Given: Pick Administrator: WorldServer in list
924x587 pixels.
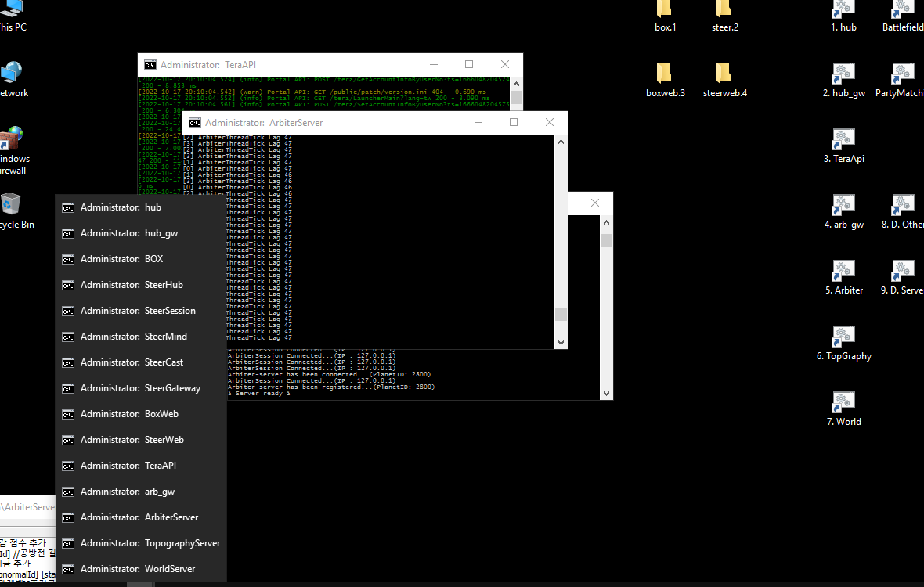Looking at the screenshot, I should [x=141, y=569].
